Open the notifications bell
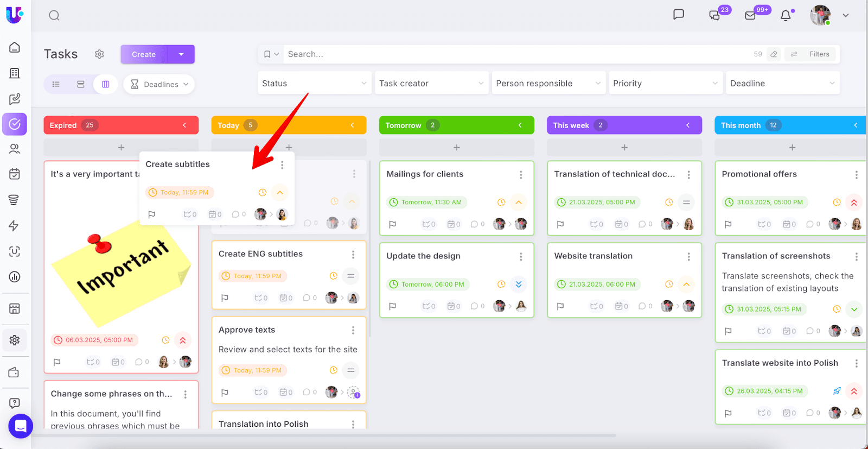Image resolution: width=868 pixels, height=449 pixels. 786,15
